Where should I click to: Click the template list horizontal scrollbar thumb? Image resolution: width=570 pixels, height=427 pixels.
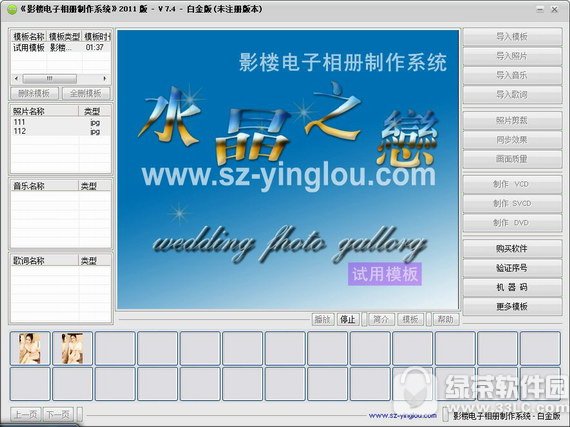point(49,78)
